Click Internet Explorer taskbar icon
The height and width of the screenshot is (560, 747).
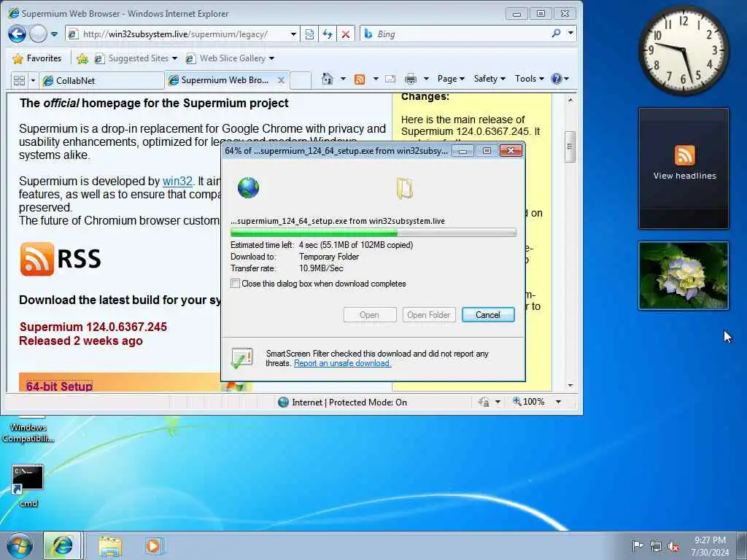pos(62,545)
